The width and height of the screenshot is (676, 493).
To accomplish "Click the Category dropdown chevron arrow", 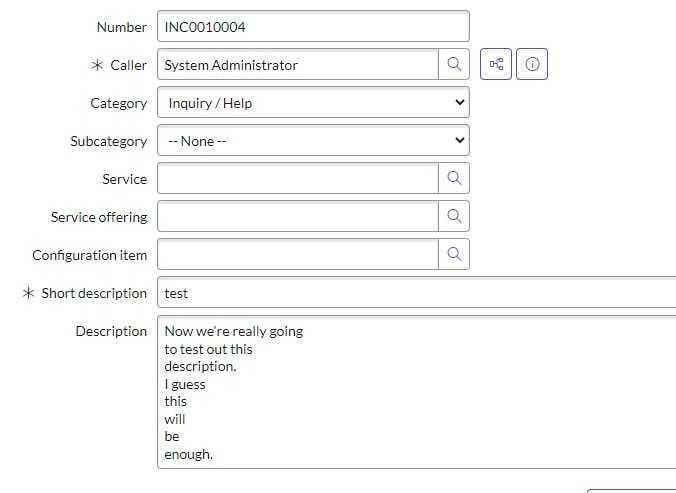I will coord(460,103).
